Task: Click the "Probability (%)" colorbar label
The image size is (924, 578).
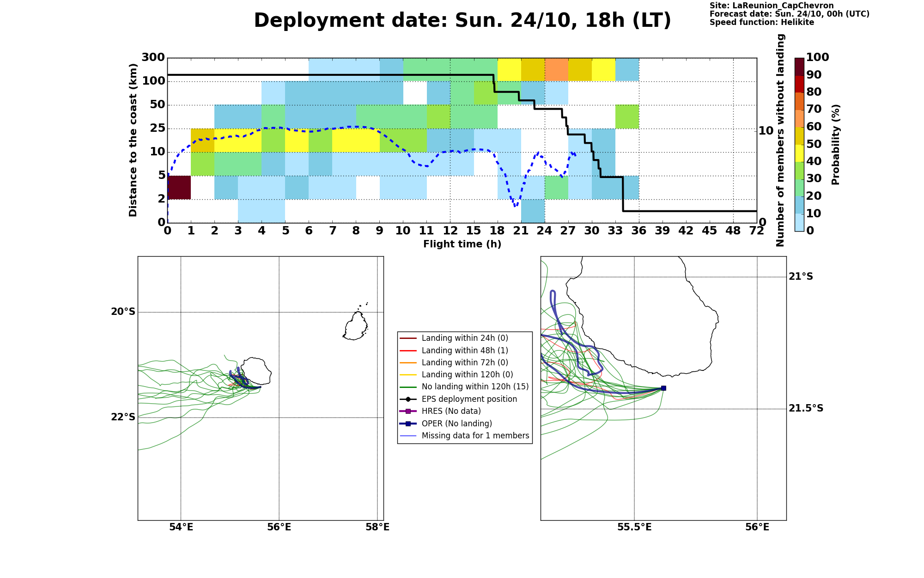Action: pyautogui.click(x=835, y=144)
